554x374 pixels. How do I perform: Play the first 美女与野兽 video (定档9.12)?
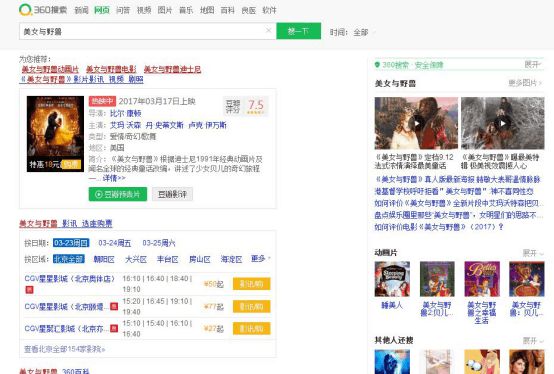pyautogui.click(x=416, y=123)
